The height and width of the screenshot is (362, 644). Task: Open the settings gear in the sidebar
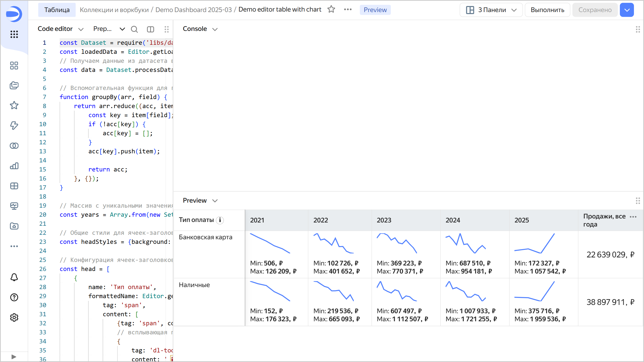(x=14, y=318)
